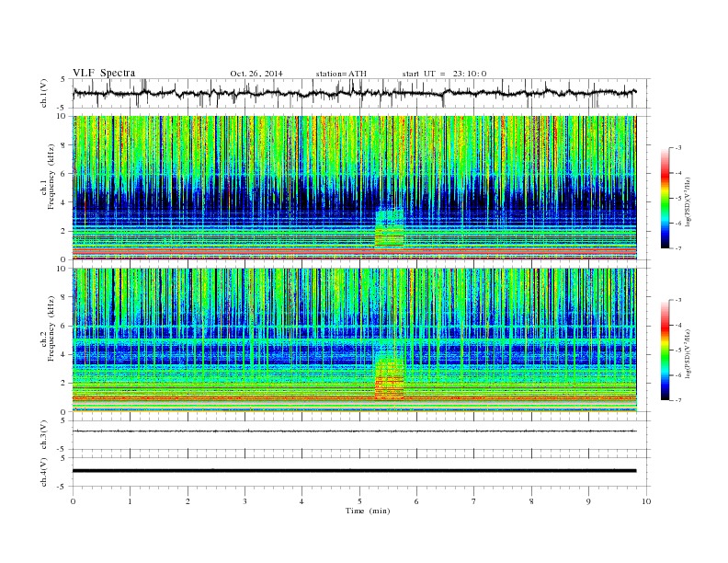This screenshot has height=563, width=728.
Task: Click the emission burst in the ch.1 spectrogram
Action: click(x=390, y=228)
